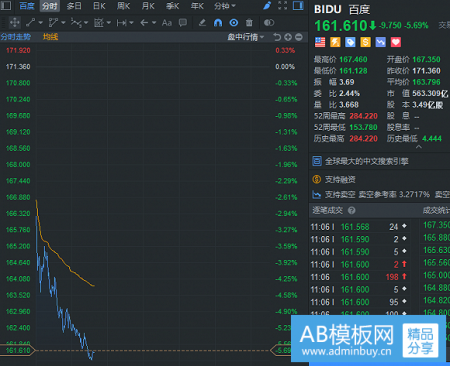Screen dimensions: 450x366
Task: Collapse the quote details chevron
Action: pos(419,147)
